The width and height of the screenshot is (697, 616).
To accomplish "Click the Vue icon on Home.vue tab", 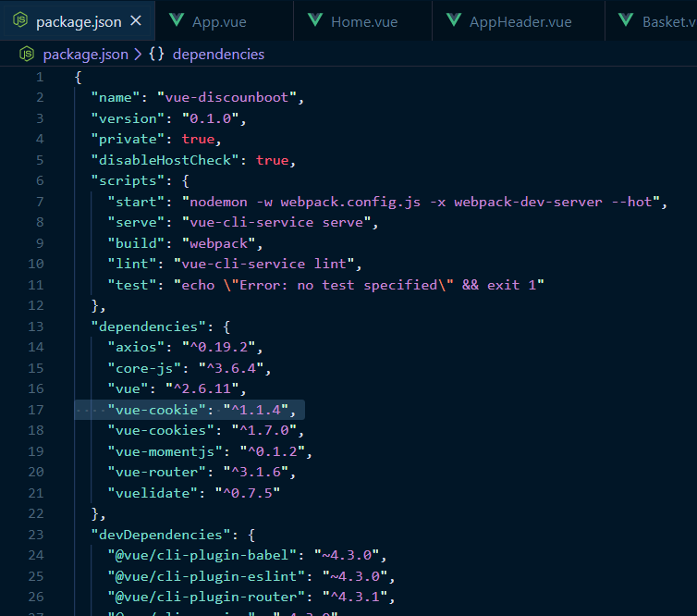I will click(315, 20).
